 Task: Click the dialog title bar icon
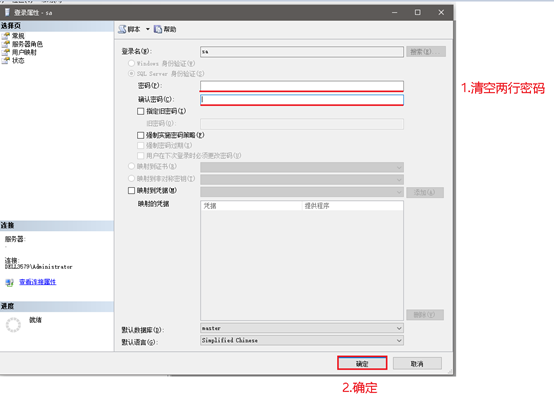(7, 12)
